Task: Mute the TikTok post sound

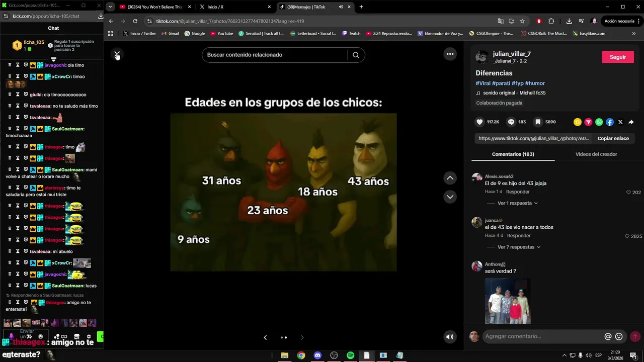Action: 450,337
